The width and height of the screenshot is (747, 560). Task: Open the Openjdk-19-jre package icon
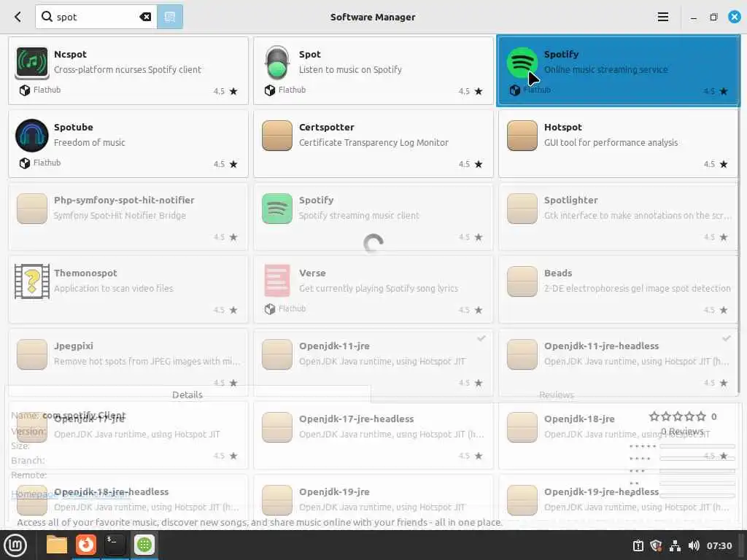click(x=276, y=500)
